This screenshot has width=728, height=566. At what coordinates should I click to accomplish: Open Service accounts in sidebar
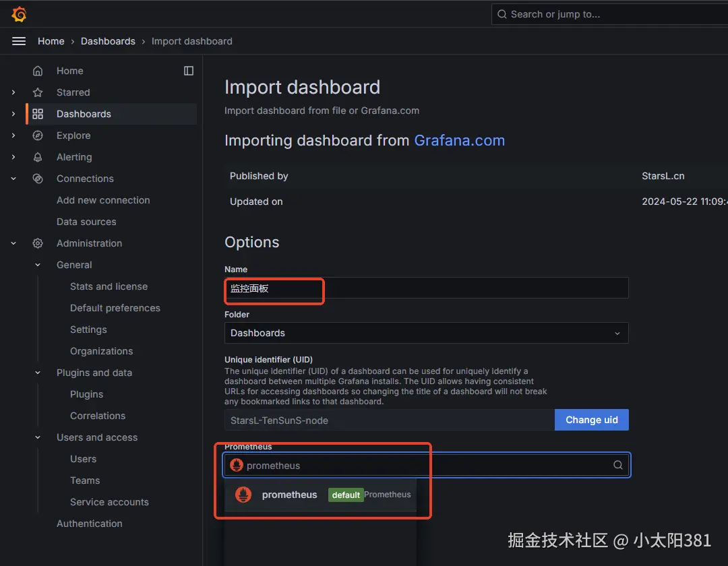coord(109,502)
